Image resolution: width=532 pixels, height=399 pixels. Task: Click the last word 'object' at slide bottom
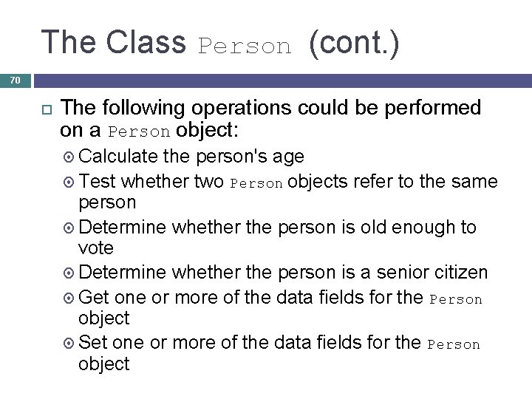103,364
